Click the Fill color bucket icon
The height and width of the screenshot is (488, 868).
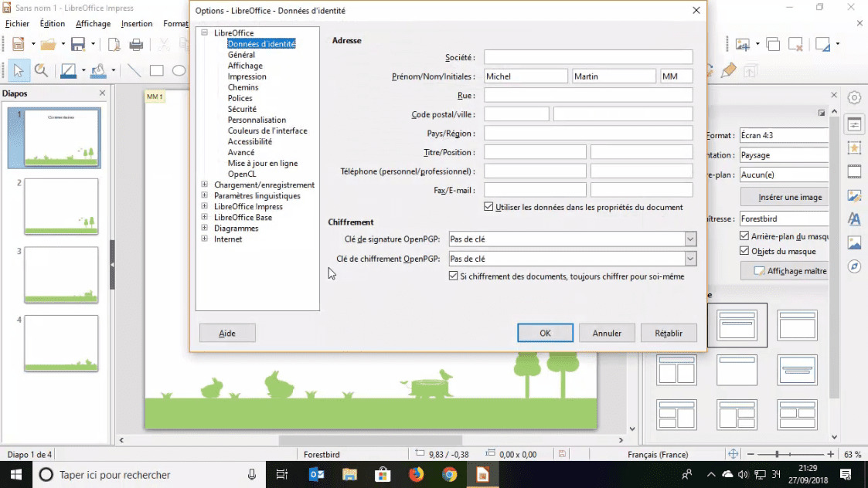(98, 71)
